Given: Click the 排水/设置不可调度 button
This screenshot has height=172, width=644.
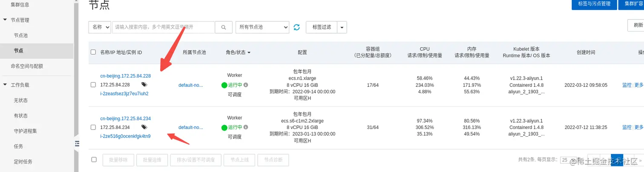Looking at the screenshot, I should 195,160.
